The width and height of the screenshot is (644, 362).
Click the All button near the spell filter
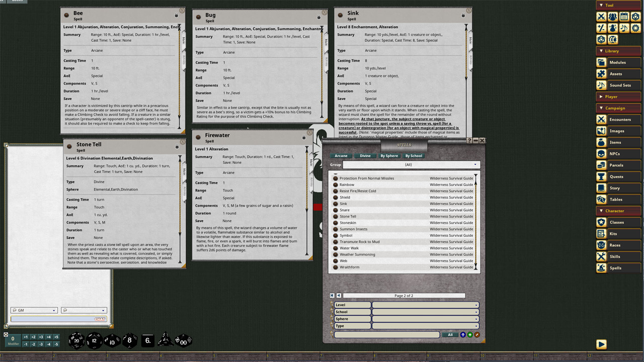tap(450, 334)
